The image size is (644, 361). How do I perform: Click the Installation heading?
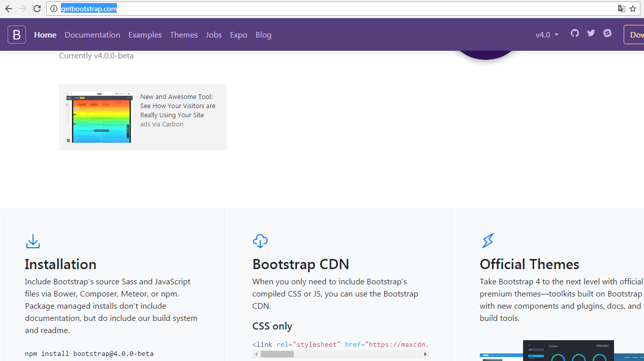pos(60,264)
